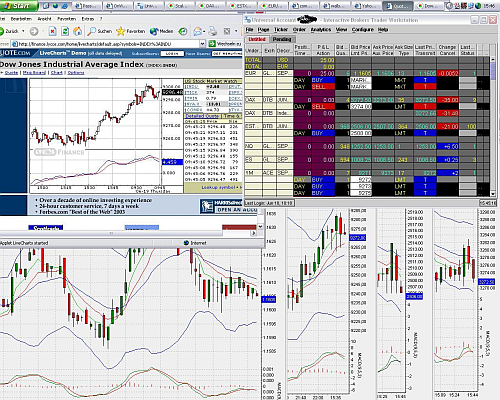Viewport: 500px width, 400px height.
Task: Click the browser Print icon
Action: (x=212, y=31)
